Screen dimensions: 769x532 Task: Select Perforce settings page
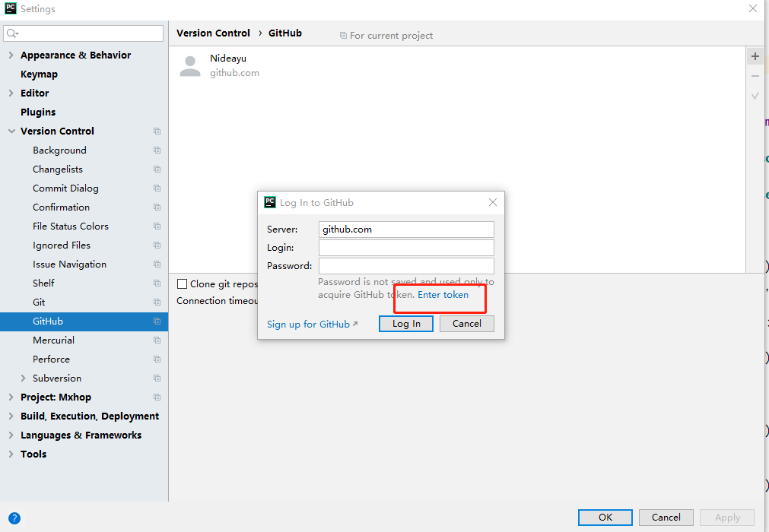pyautogui.click(x=51, y=359)
